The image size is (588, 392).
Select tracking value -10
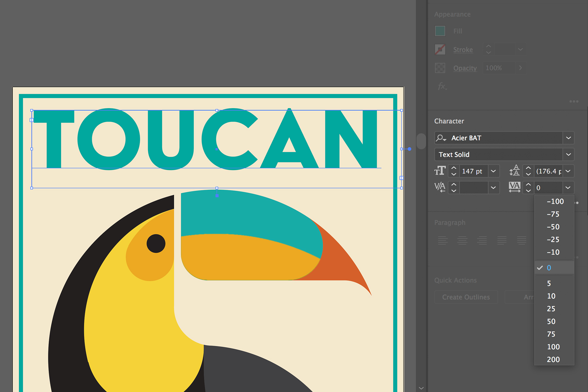[554, 253]
